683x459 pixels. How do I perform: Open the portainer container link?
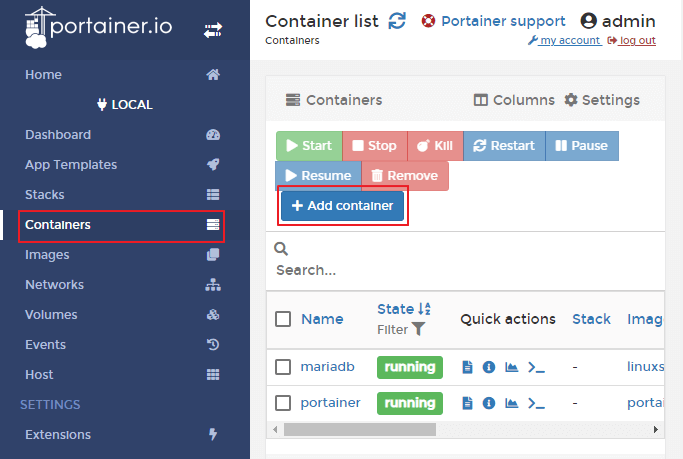(331, 403)
